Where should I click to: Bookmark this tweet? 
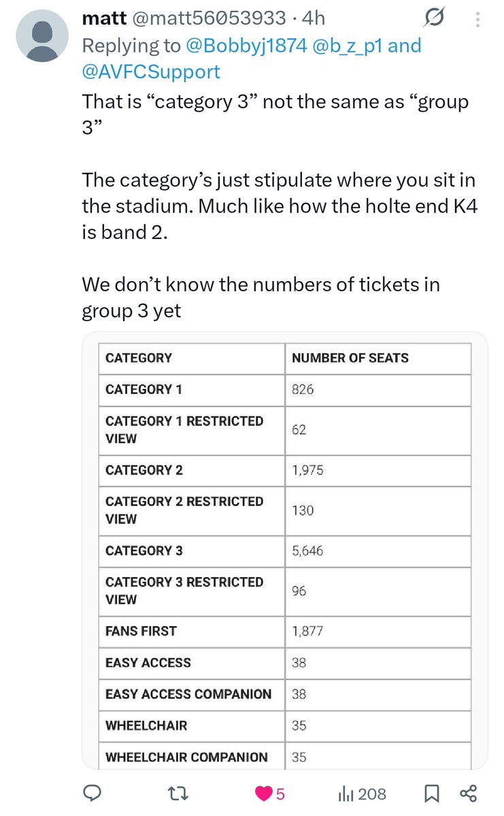(432, 793)
